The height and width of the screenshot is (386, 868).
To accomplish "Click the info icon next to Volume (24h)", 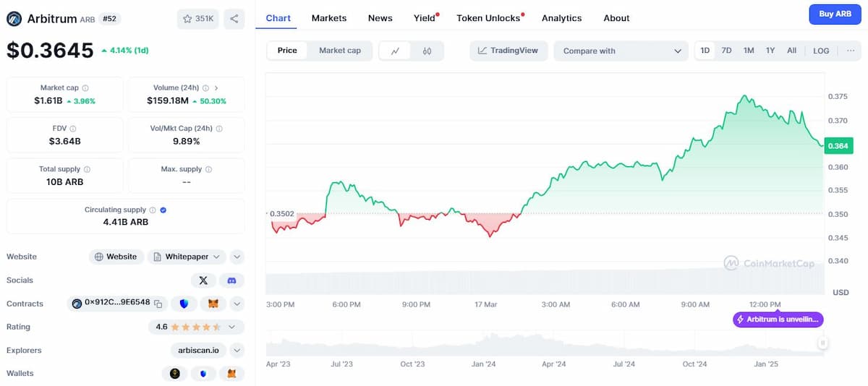I will 205,87.
